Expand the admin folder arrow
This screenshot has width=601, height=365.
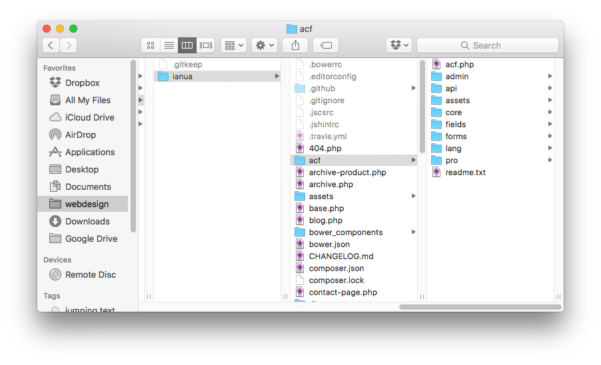550,76
